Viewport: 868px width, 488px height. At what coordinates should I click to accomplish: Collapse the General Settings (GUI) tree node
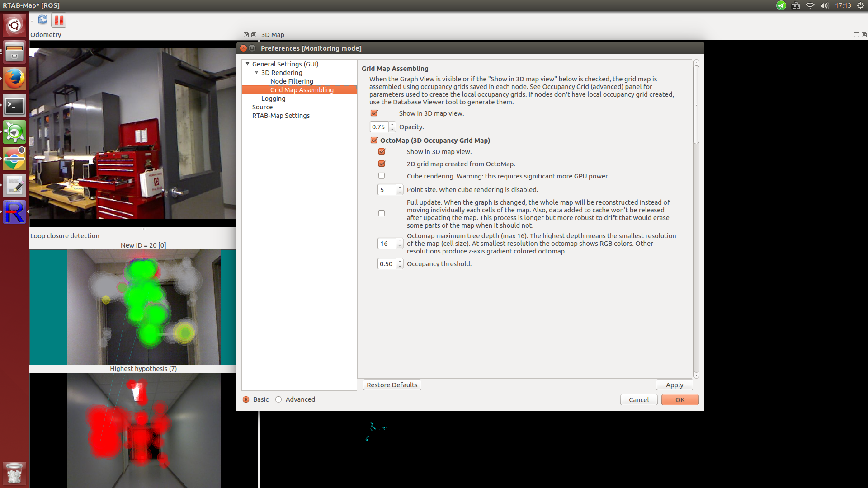click(x=247, y=64)
